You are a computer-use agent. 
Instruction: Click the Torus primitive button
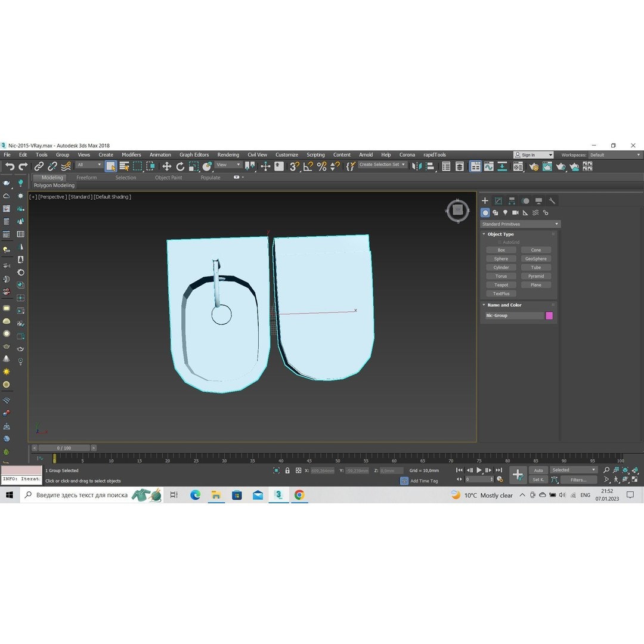501,277
